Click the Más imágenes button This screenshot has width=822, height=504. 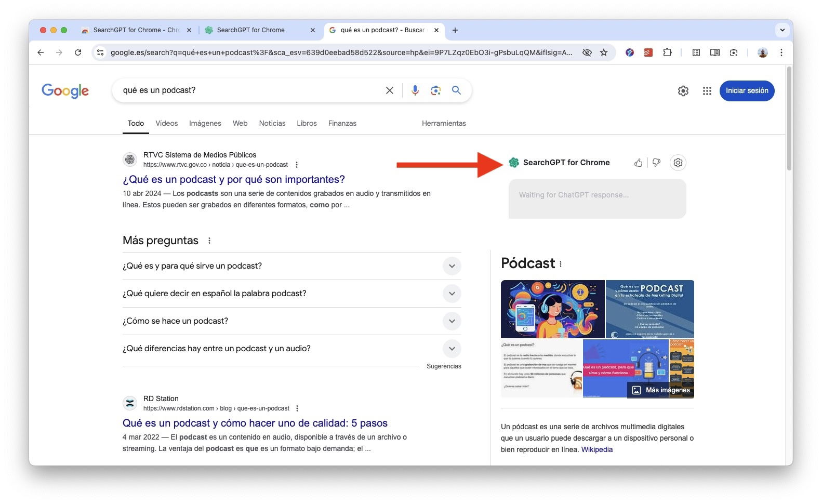coord(661,390)
